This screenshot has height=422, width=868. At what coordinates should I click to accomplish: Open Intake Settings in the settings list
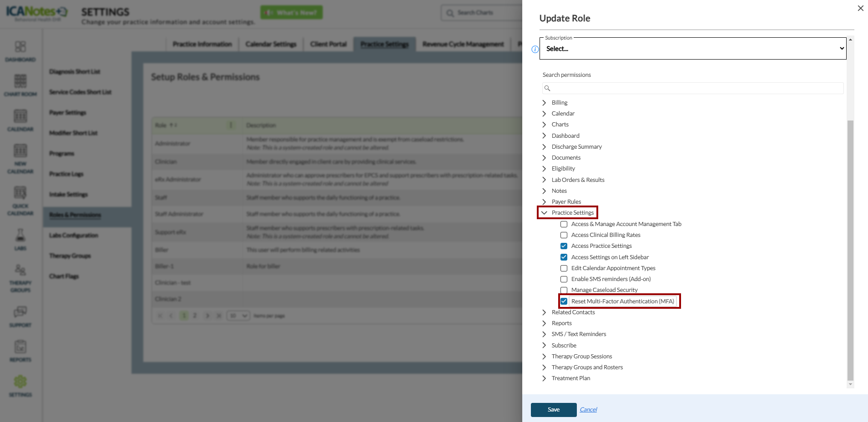69,195
